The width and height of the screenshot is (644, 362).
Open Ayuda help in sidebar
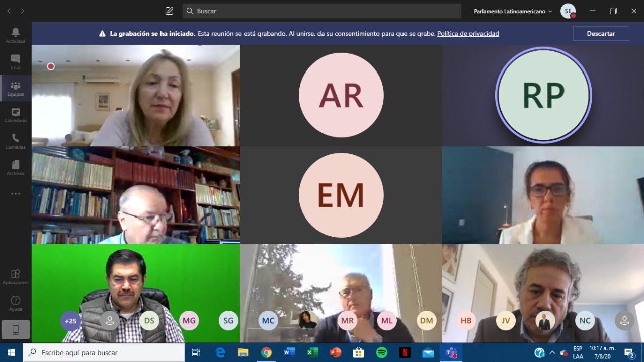pyautogui.click(x=16, y=303)
